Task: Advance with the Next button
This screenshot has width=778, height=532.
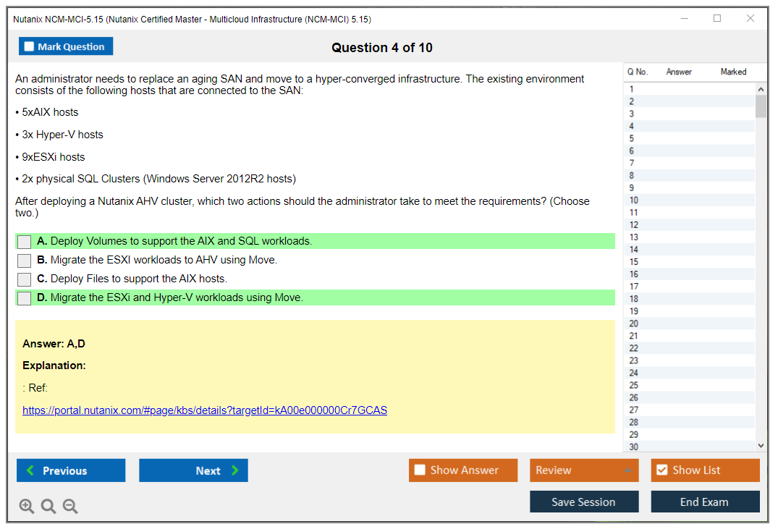Action: tap(193, 470)
